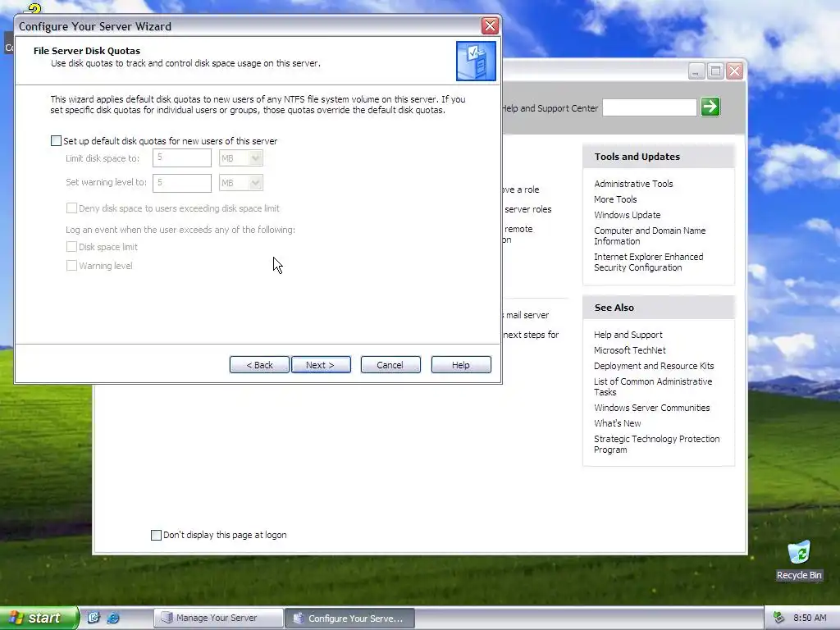Image resolution: width=840 pixels, height=630 pixels.
Task: Click Next to continue the wizard
Action: (321, 365)
